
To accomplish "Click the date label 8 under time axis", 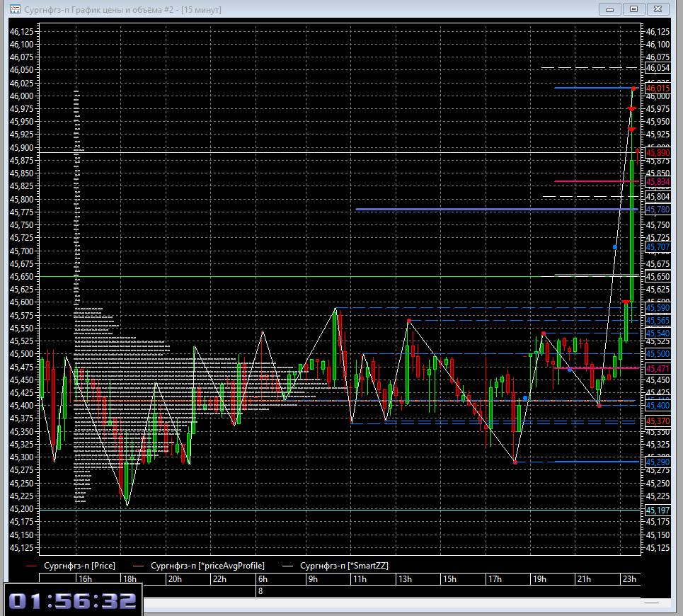I will click(x=260, y=591).
